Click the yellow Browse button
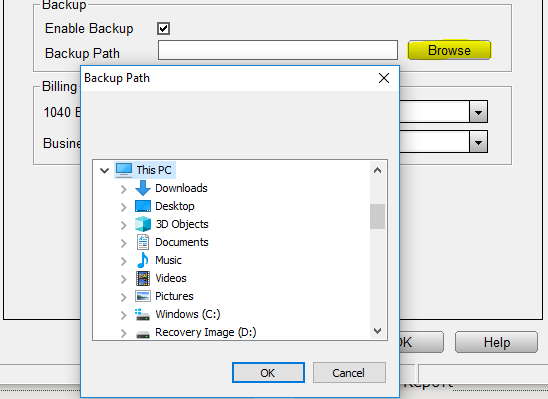This screenshot has height=399, width=548. click(449, 50)
